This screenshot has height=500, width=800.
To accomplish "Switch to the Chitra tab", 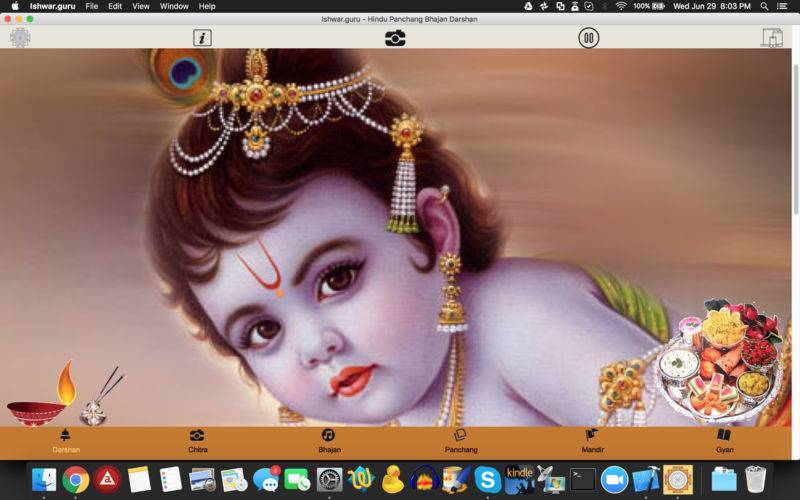I will click(x=197, y=442).
